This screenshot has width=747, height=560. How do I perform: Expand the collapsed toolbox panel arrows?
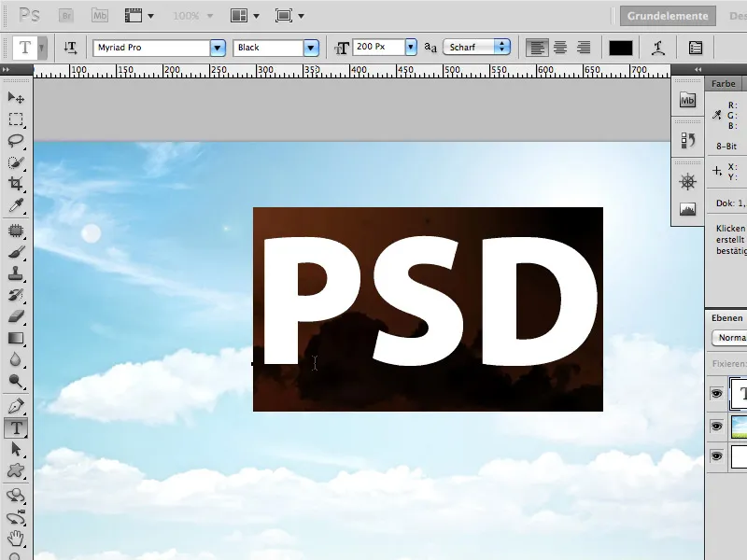click(x=7, y=69)
